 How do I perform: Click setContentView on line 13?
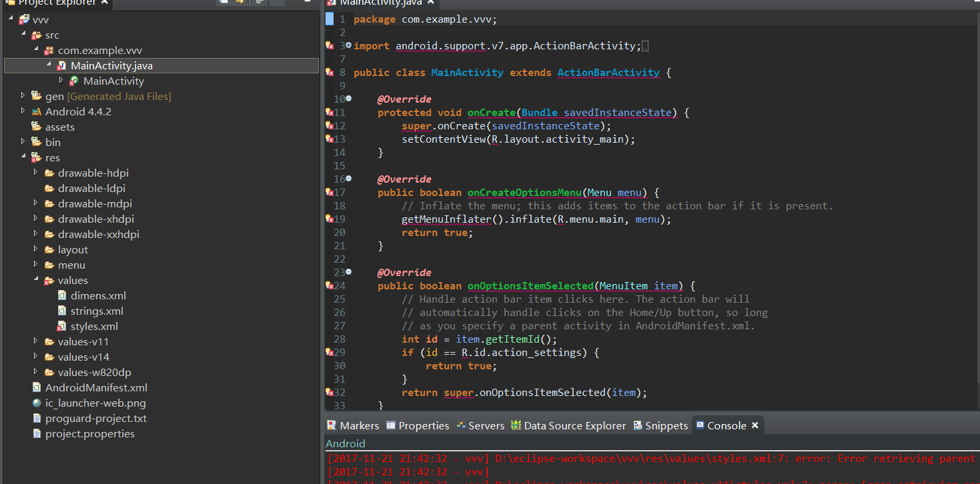(444, 139)
